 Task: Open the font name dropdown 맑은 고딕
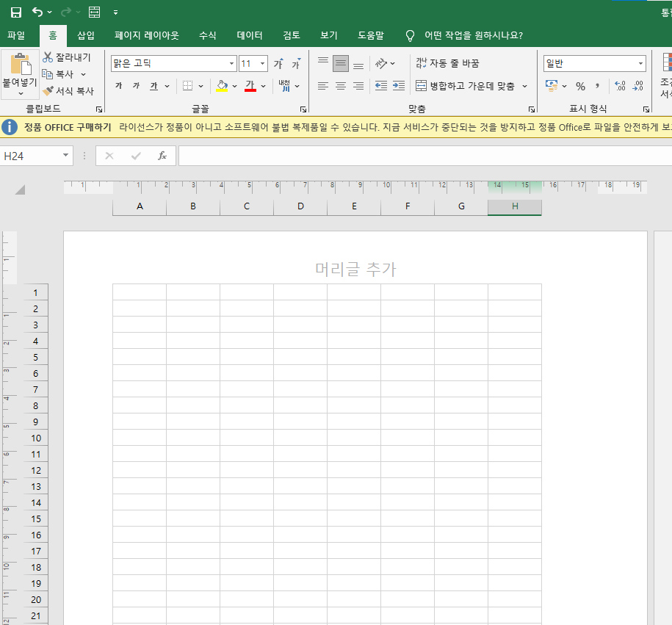click(x=231, y=63)
